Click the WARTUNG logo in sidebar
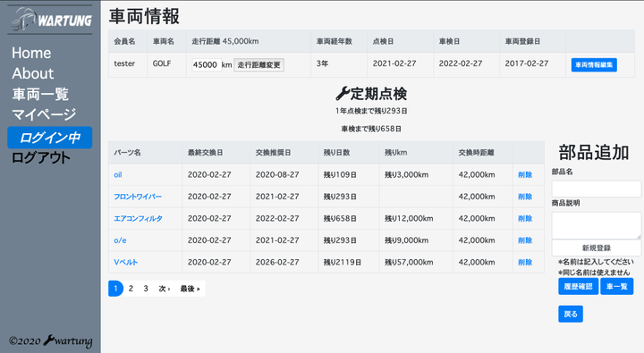 [50, 20]
